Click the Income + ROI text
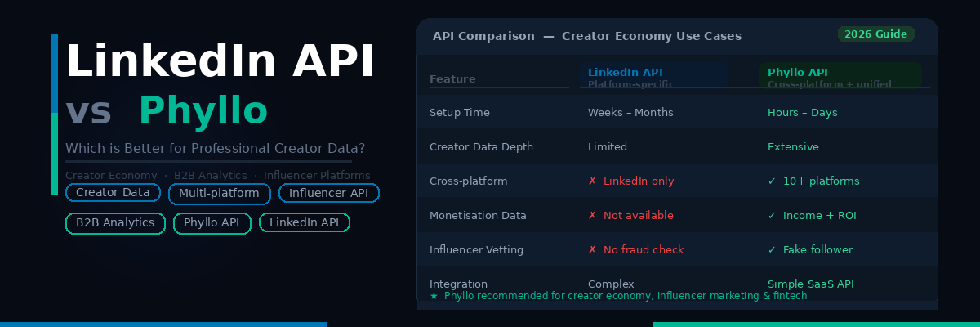The width and height of the screenshot is (980, 327). tap(819, 215)
